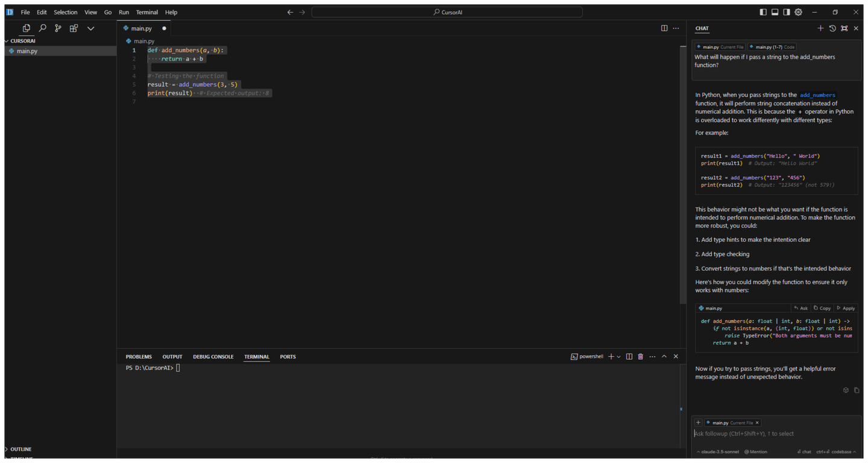Screen dimensions: 868x463
Task: Click the chat submit option
Action: coord(804,452)
